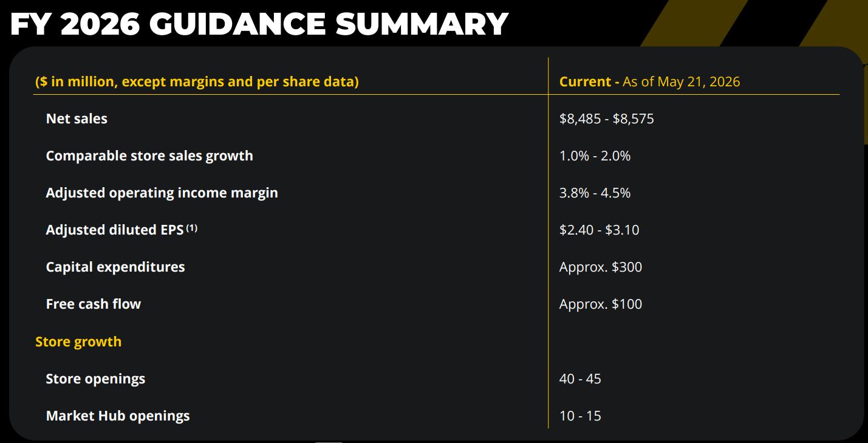This screenshot has height=443, width=868.
Task: Click the footnote (1) superscript marker
Action: point(192,228)
